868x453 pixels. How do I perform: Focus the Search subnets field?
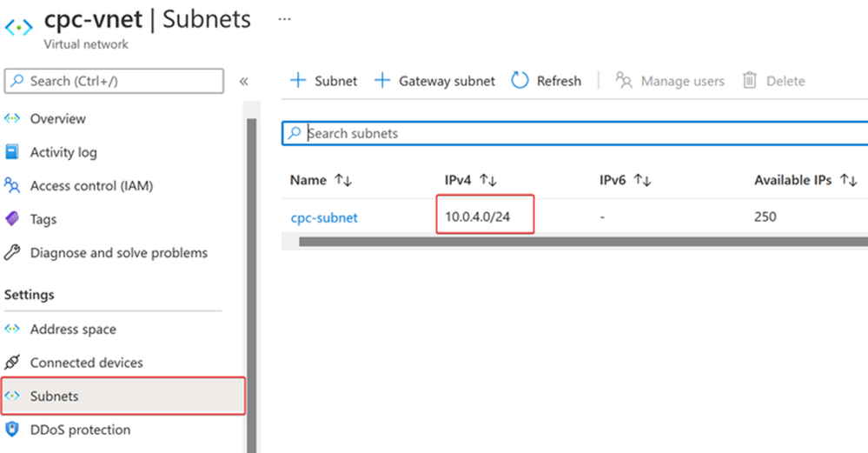coord(575,133)
